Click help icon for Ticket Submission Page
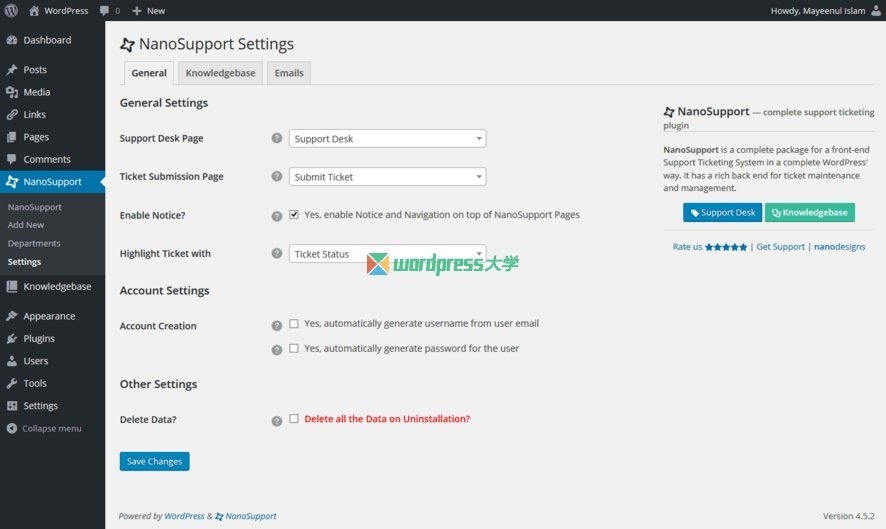886x529 pixels. pos(276,176)
